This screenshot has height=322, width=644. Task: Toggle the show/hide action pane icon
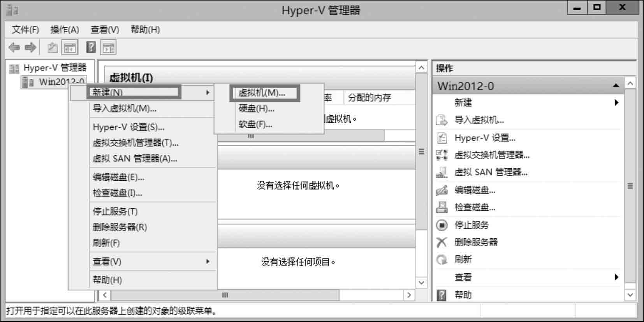point(108,48)
